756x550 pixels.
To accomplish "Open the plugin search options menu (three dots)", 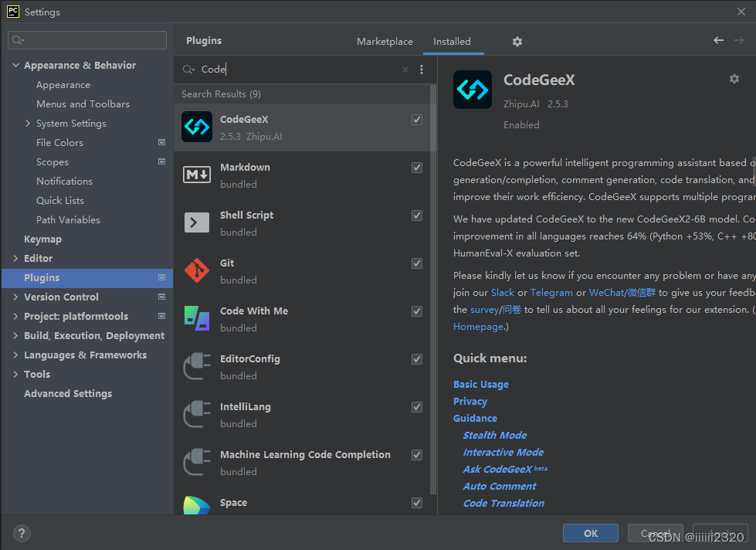I will pyautogui.click(x=422, y=70).
